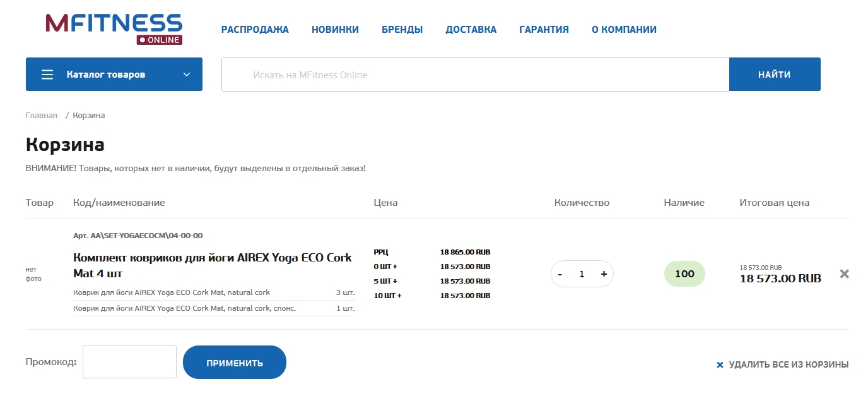Click the 5 ШТ + price row label

point(385,281)
